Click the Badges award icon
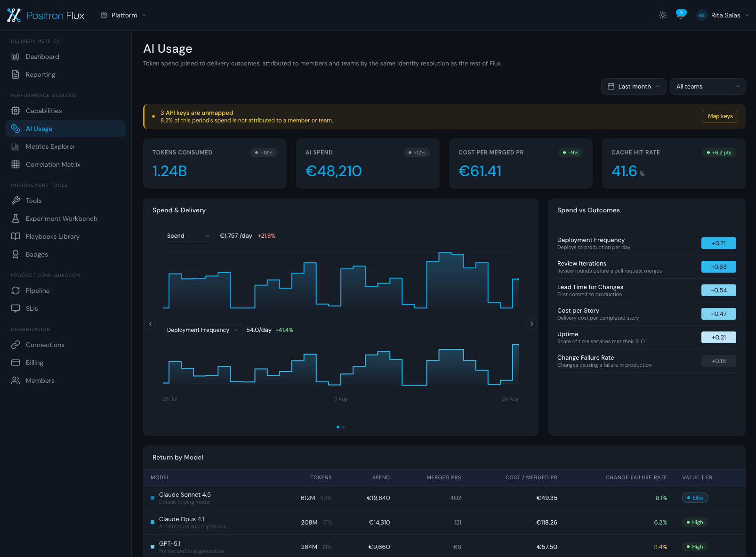This screenshot has height=557, width=756. click(x=16, y=254)
